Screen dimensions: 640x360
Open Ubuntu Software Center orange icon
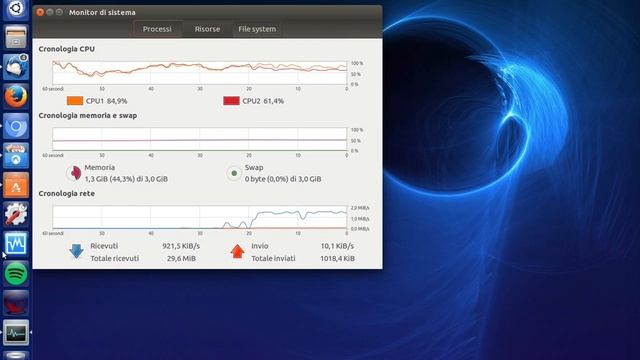pos(16,185)
